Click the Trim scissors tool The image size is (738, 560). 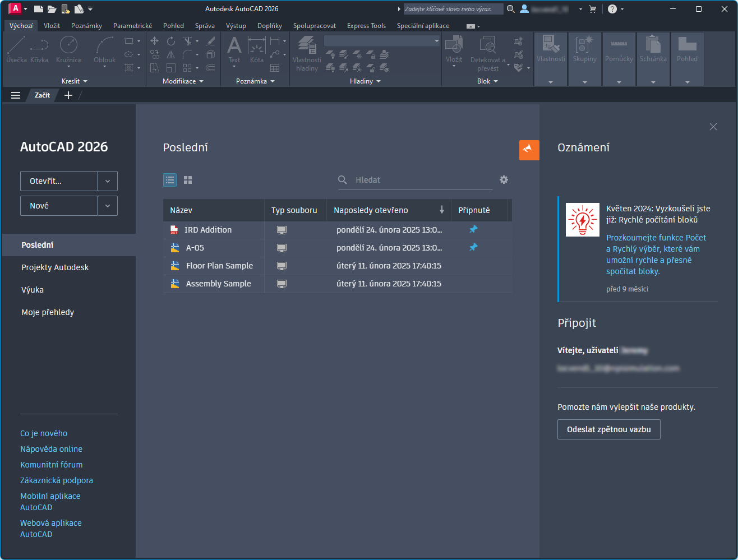188,41
